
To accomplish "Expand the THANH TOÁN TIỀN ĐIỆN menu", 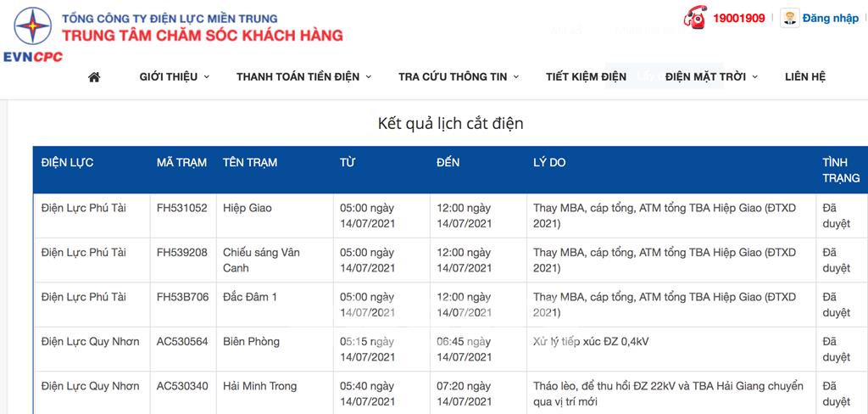I will click(x=304, y=77).
